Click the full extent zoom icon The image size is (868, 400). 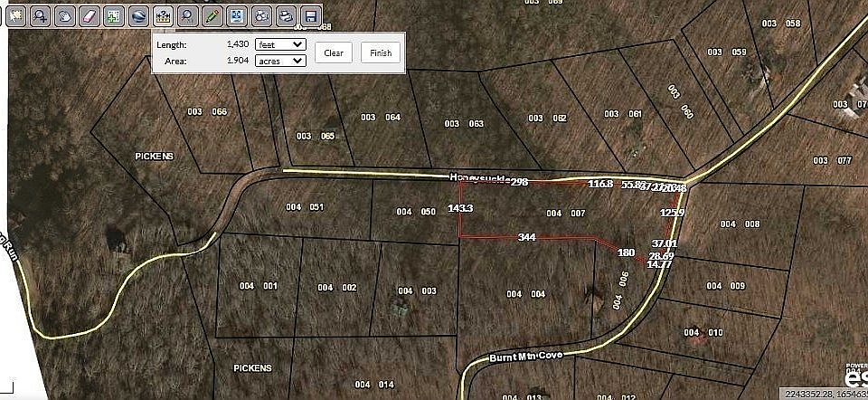click(x=237, y=16)
